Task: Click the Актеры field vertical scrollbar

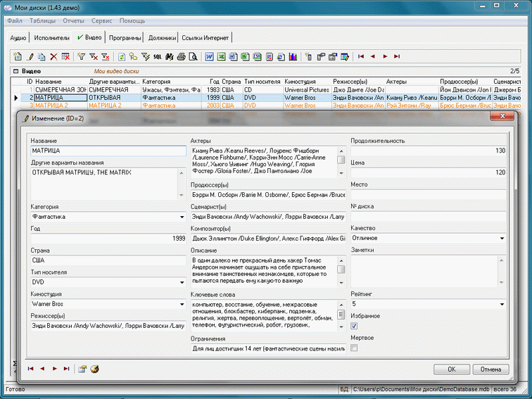Action: (341, 160)
